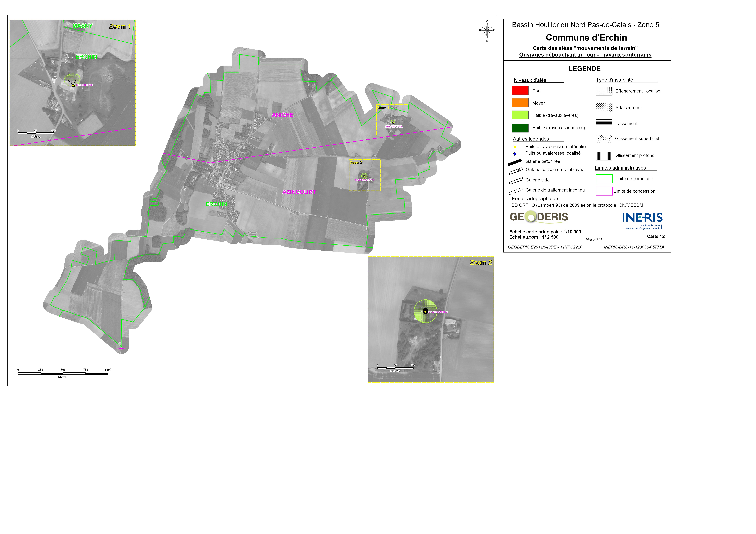This screenshot has width=756, height=534.
Task: Click the 'Mai 2011' date text
Action: click(594, 240)
